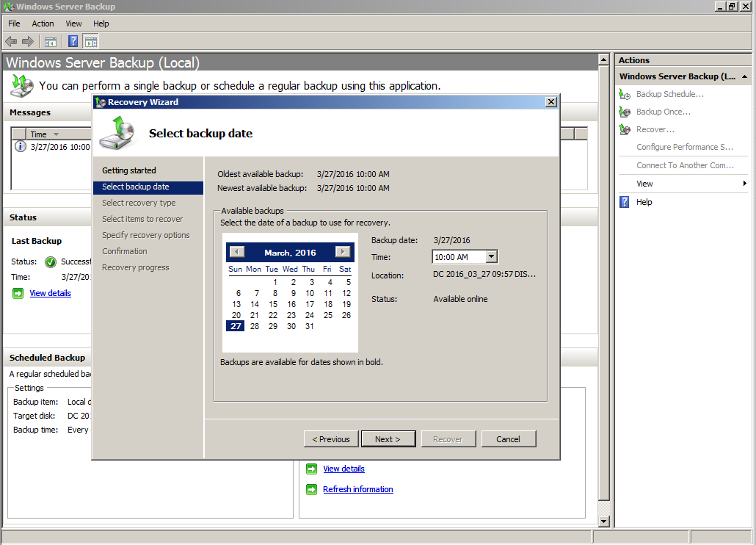The image size is (756, 545).
Task: Open the View details link above Refresh information
Action: 344,469
